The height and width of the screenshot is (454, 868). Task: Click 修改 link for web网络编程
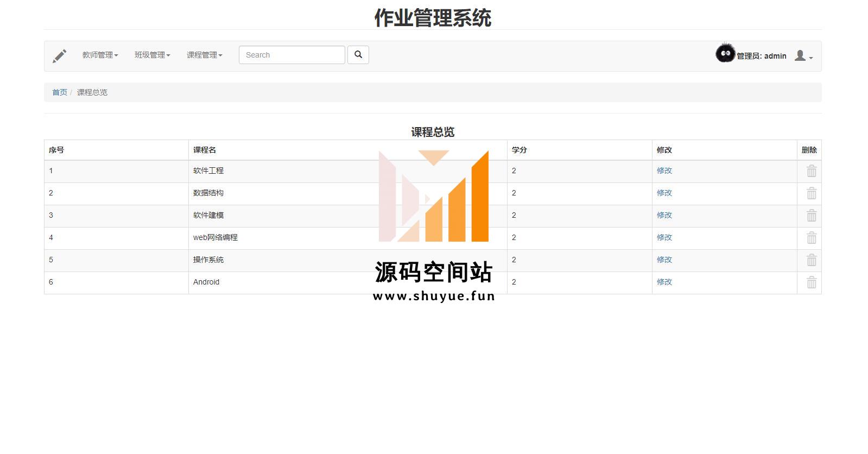click(664, 237)
